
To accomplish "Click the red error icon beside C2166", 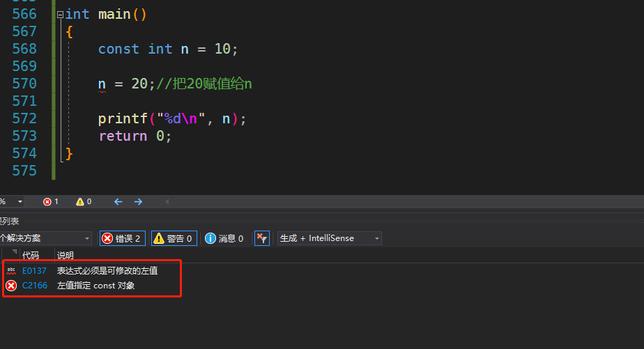I will (x=11, y=286).
